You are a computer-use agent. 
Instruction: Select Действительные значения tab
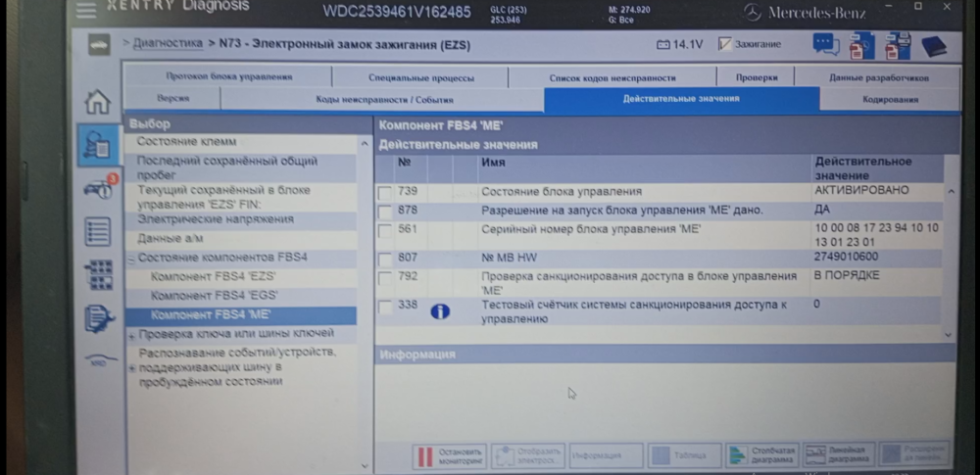(681, 99)
